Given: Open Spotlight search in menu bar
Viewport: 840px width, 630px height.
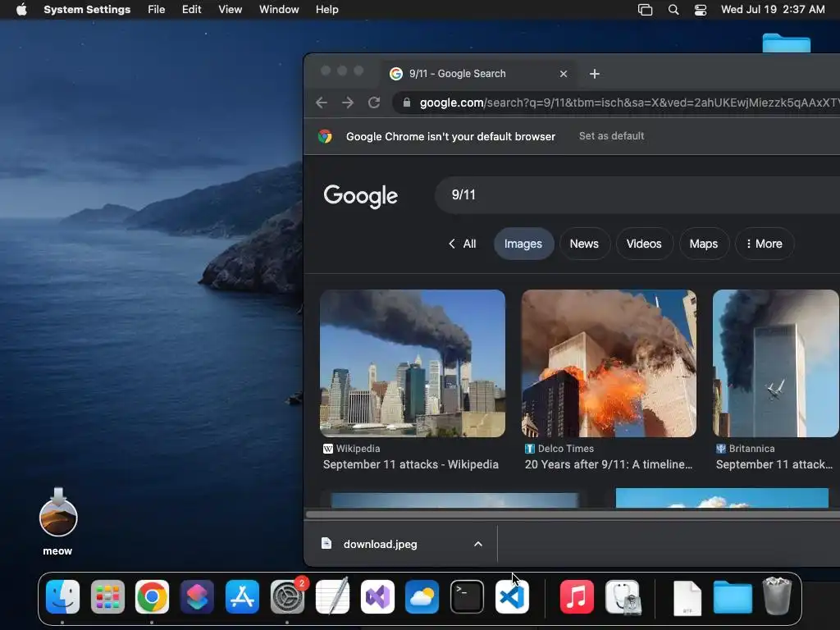Looking at the screenshot, I should pyautogui.click(x=673, y=10).
